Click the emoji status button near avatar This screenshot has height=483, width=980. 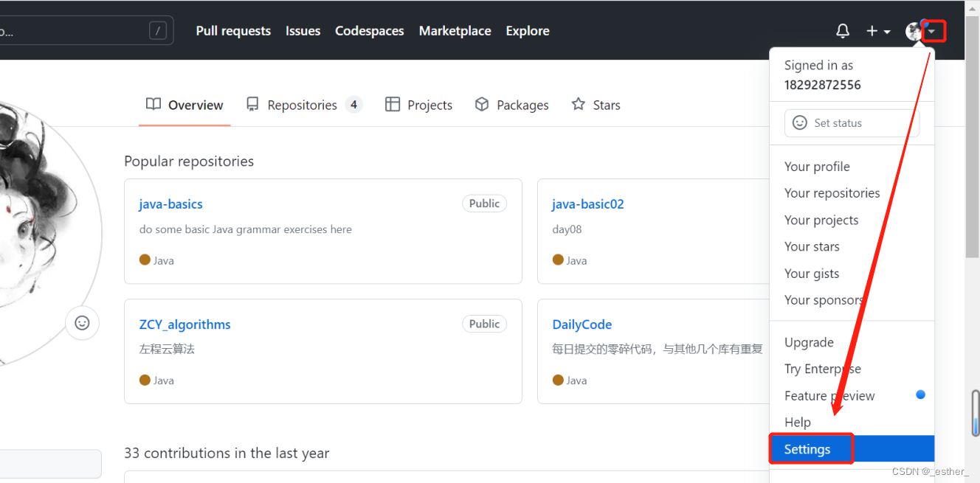82,323
